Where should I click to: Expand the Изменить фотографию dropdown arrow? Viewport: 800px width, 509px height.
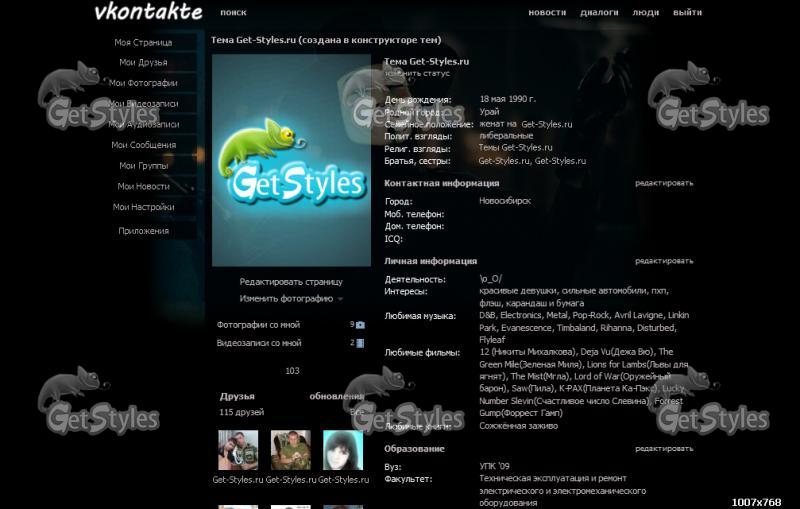[x=340, y=299]
